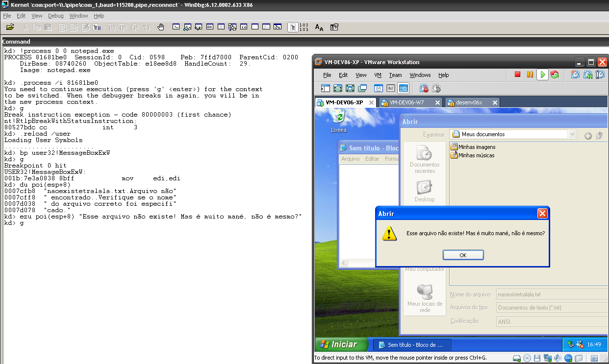
Task: Switch to the VM-DEV06-W7 tab
Action: pos(406,102)
